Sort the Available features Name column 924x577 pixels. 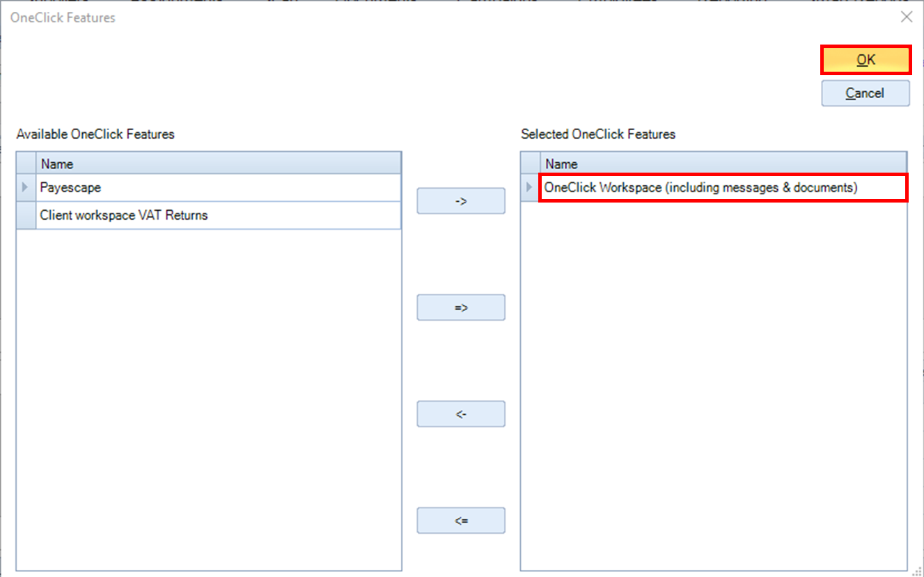tap(219, 164)
